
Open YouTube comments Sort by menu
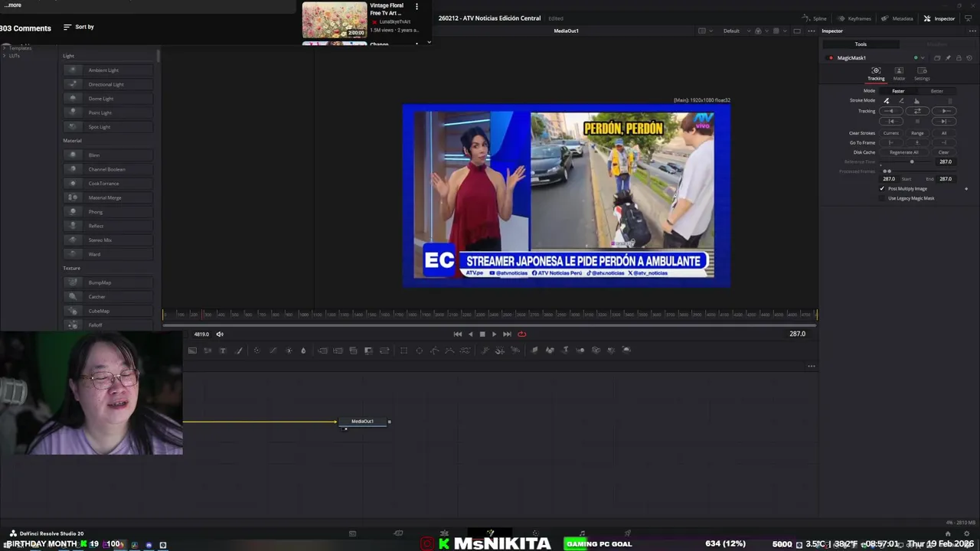point(79,27)
